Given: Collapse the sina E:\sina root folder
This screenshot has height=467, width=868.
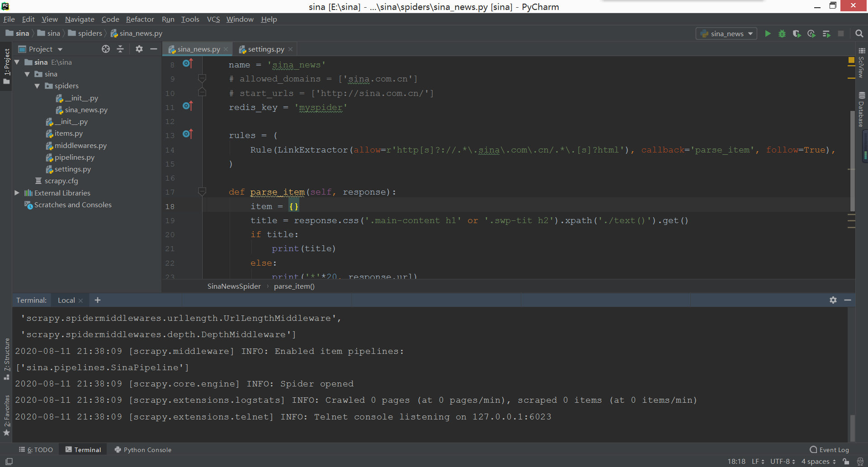Looking at the screenshot, I should [17, 62].
